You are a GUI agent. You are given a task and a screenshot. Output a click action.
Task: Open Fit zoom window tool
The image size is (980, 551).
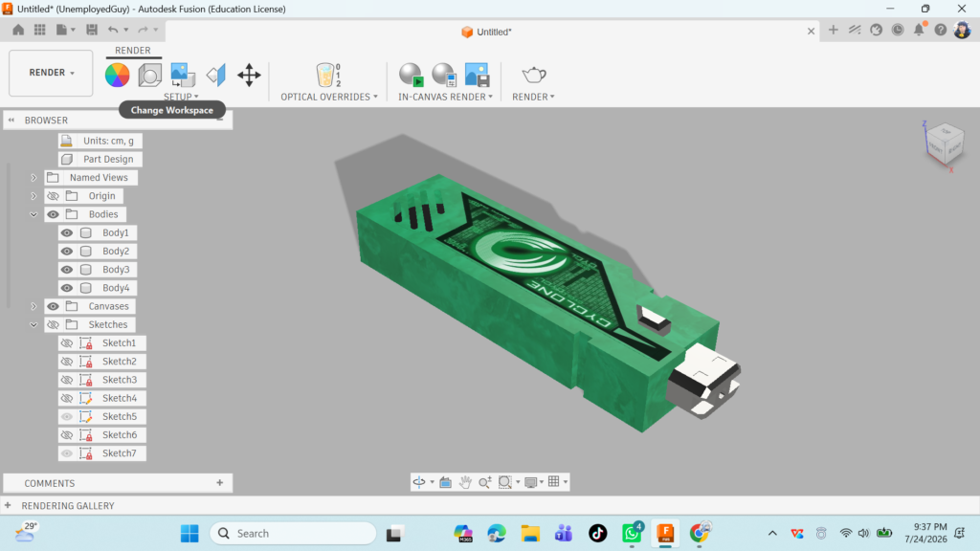click(x=505, y=482)
